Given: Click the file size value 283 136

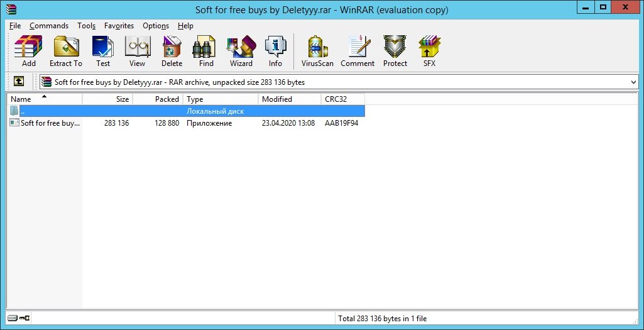Looking at the screenshot, I should point(116,123).
